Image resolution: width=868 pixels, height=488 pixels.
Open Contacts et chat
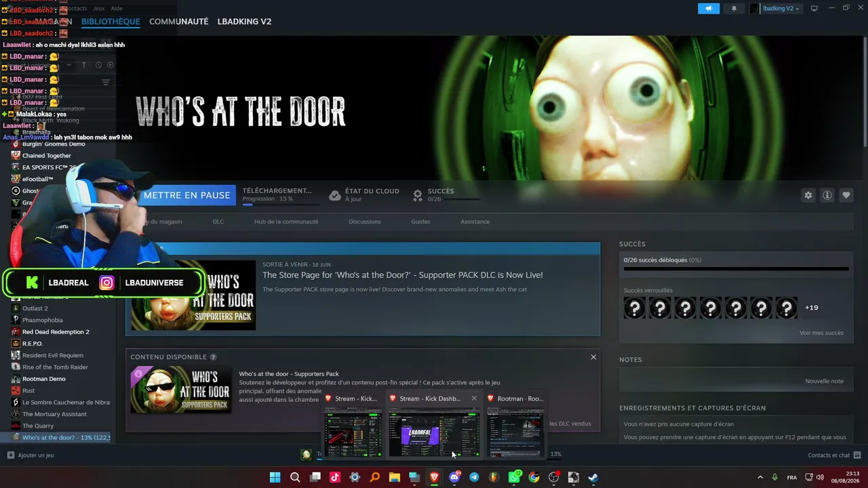(x=834, y=455)
